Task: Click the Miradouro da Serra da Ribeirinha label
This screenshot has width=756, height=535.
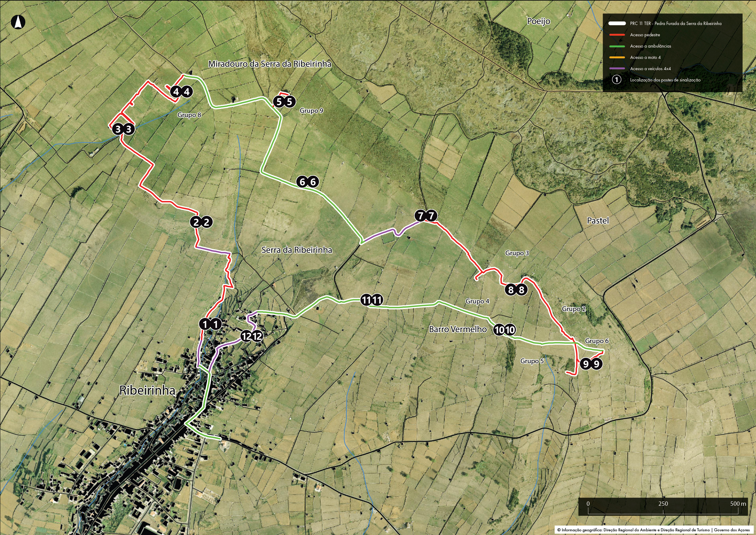Action: [270, 64]
